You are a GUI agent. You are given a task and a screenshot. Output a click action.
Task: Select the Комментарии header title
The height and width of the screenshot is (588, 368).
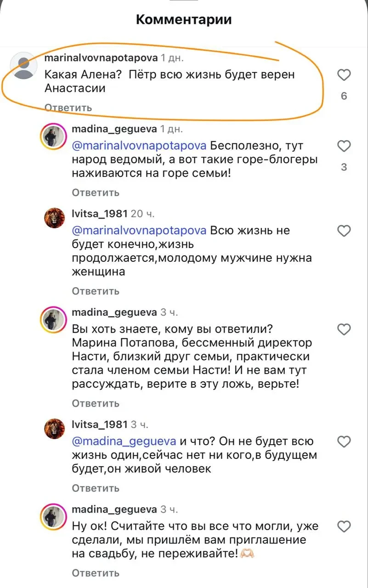coord(184,19)
